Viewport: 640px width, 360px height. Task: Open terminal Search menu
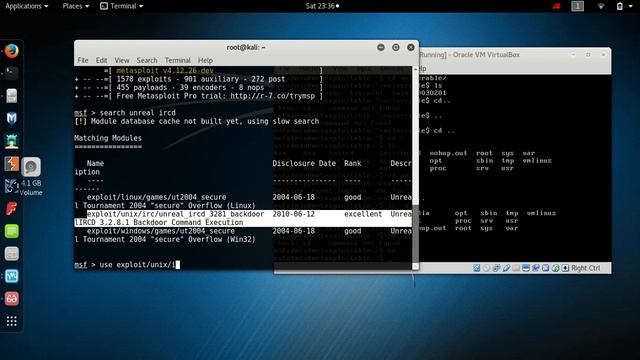tap(147, 60)
